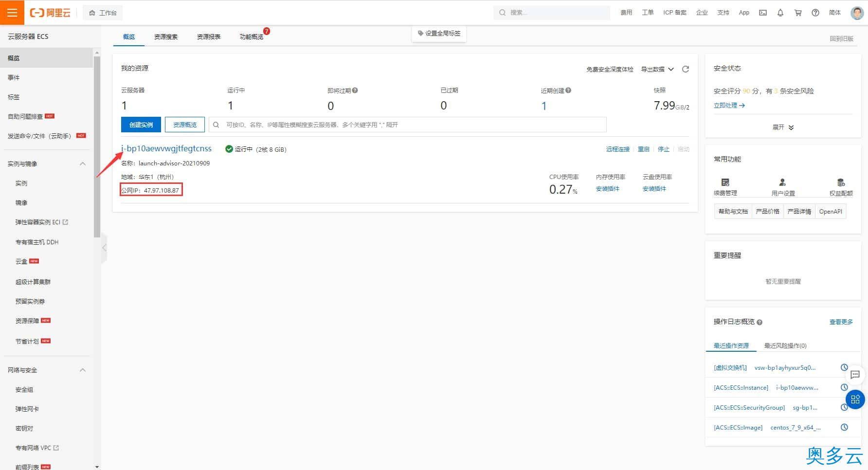
Task: Click clock icon for centos_7_9_x64 row
Action: (845, 428)
